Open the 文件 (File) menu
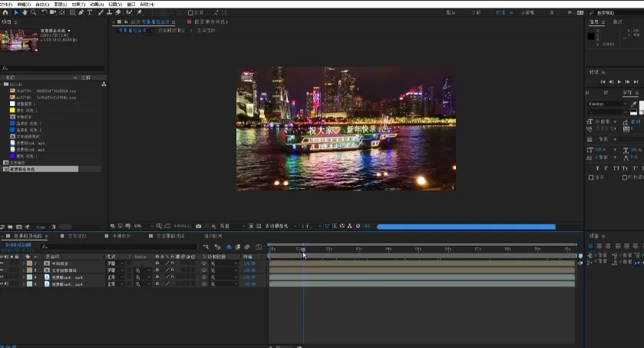The width and height of the screenshot is (644, 348). pos(5,4)
